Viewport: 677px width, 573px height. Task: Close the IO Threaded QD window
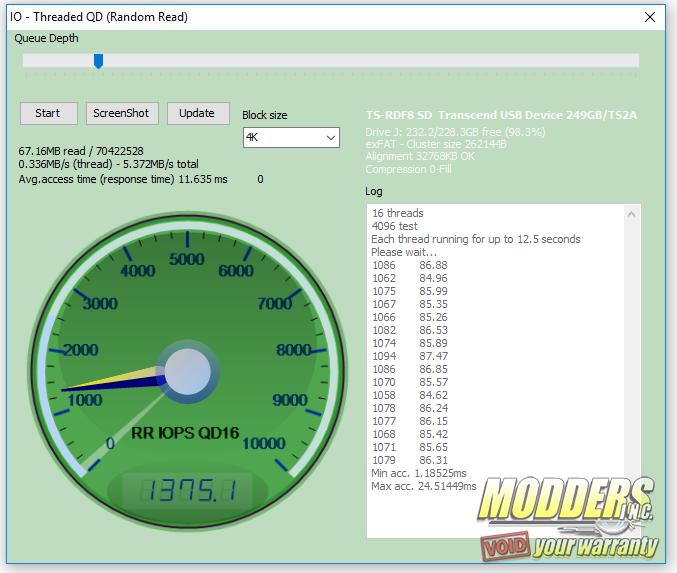650,17
